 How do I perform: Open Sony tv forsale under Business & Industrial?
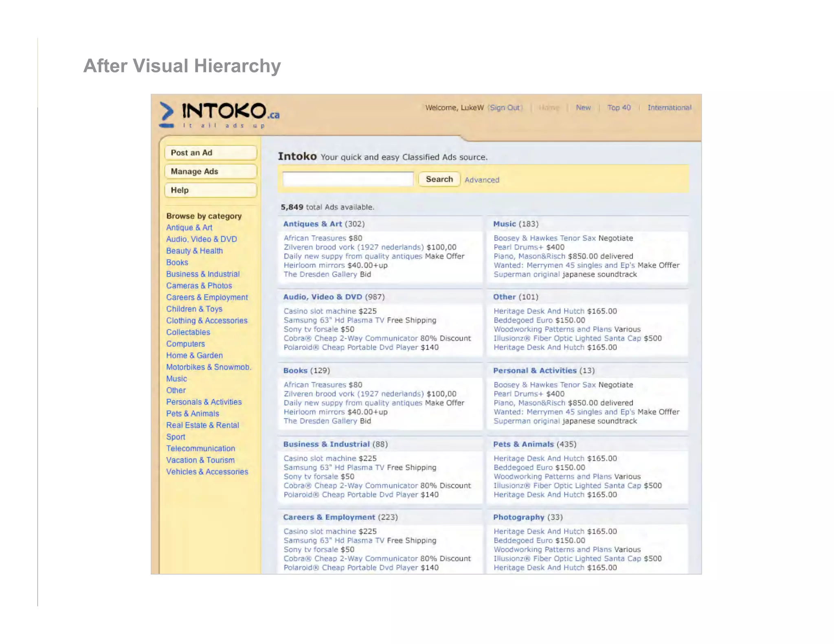(311, 476)
